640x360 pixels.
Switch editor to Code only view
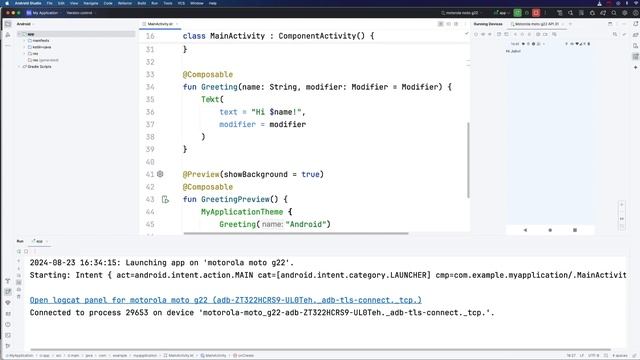(x=441, y=24)
